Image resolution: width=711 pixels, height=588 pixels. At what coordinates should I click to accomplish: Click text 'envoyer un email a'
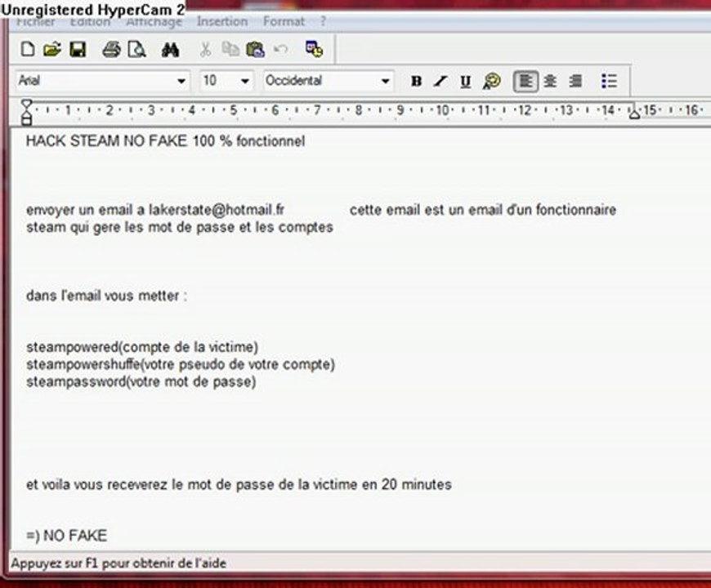click(85, 210)
